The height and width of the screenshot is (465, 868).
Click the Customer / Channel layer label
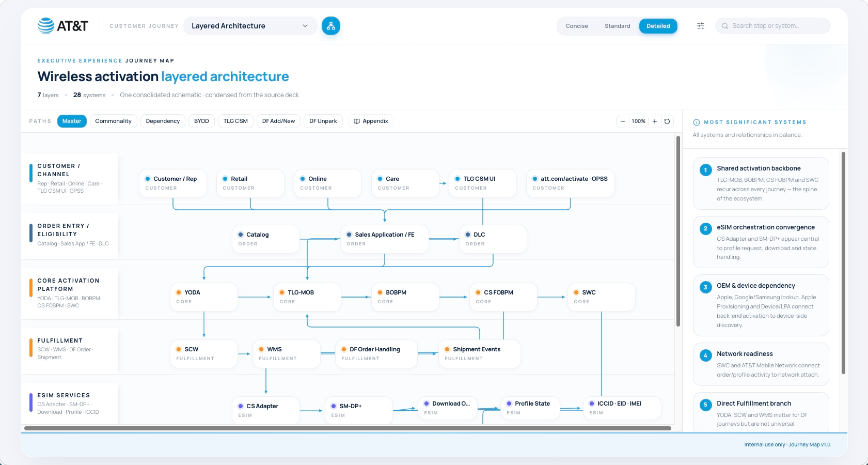tap(69, 178)
